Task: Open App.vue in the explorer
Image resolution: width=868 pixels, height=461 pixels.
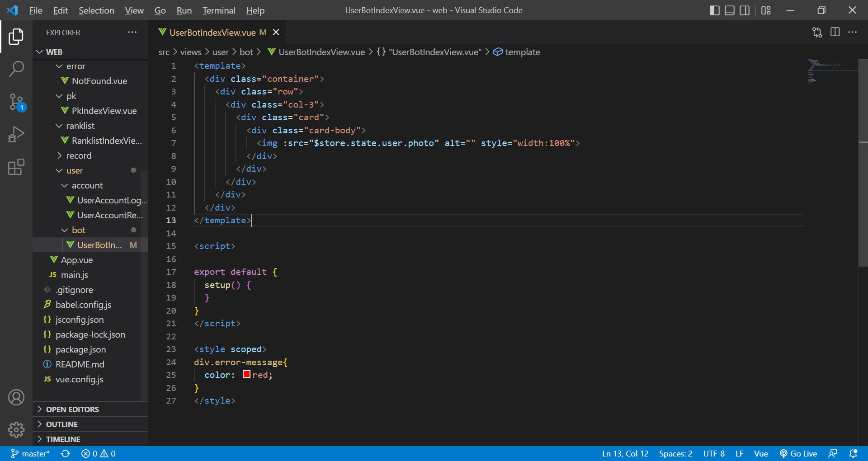Action: pyautogui.click(x=77, y=260)
